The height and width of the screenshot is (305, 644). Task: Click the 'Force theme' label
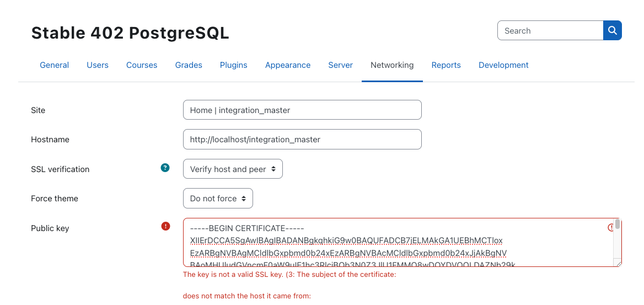54,199
